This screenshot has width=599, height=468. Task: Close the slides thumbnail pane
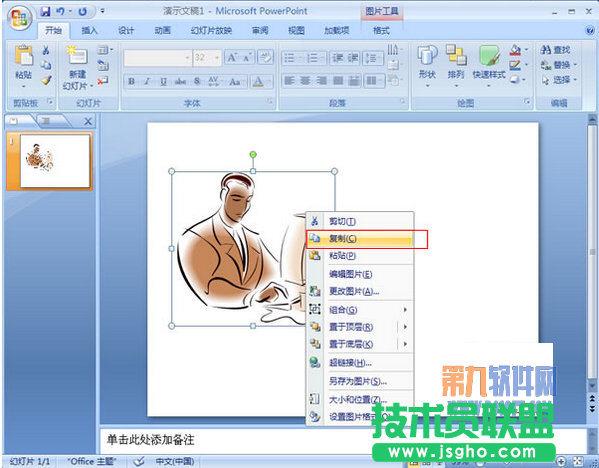coord(88,121)
